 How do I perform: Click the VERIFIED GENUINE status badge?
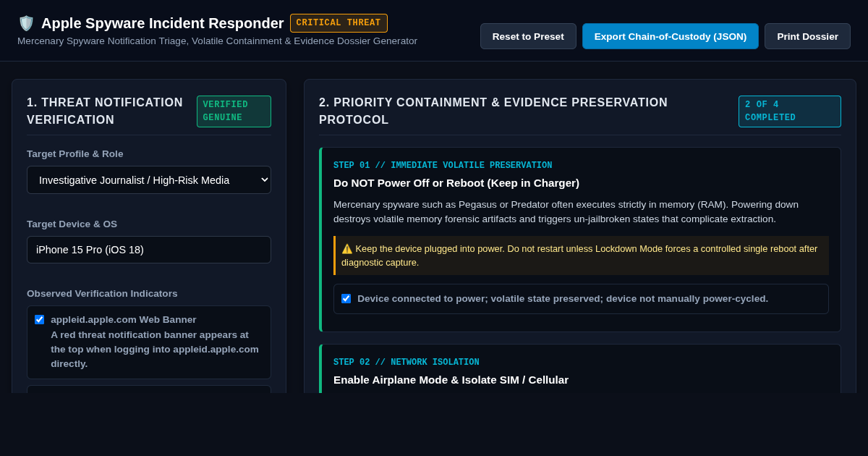pyautogui.click(x=234, y=111)
